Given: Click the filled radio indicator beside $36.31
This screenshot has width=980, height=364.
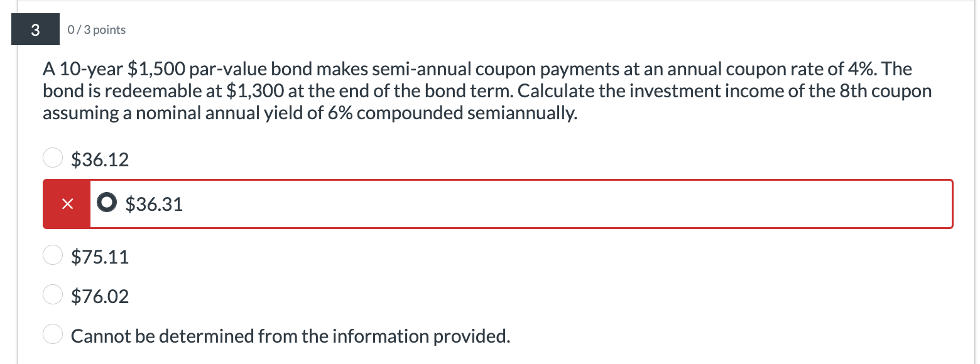Looking at the screenshot, I should tap(106, 203).
